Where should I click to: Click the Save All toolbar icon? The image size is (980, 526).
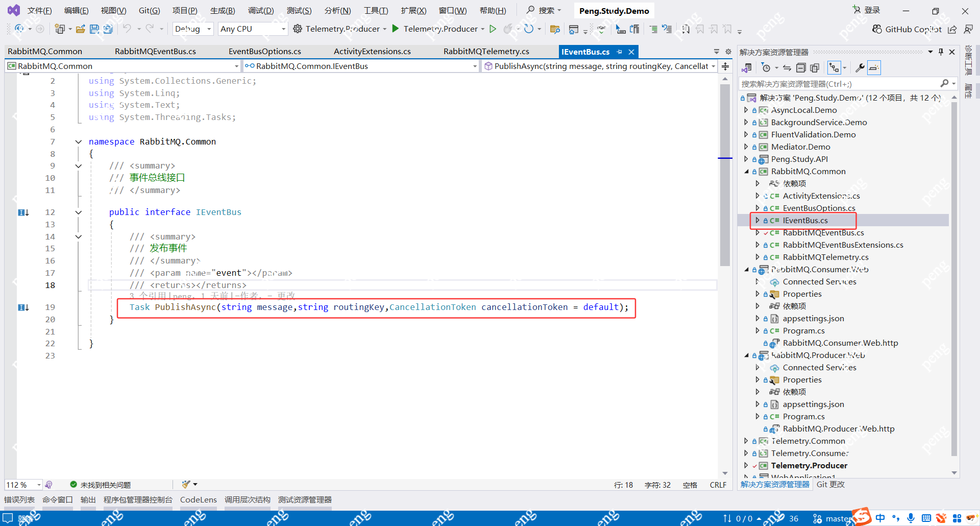pos(108,29)
